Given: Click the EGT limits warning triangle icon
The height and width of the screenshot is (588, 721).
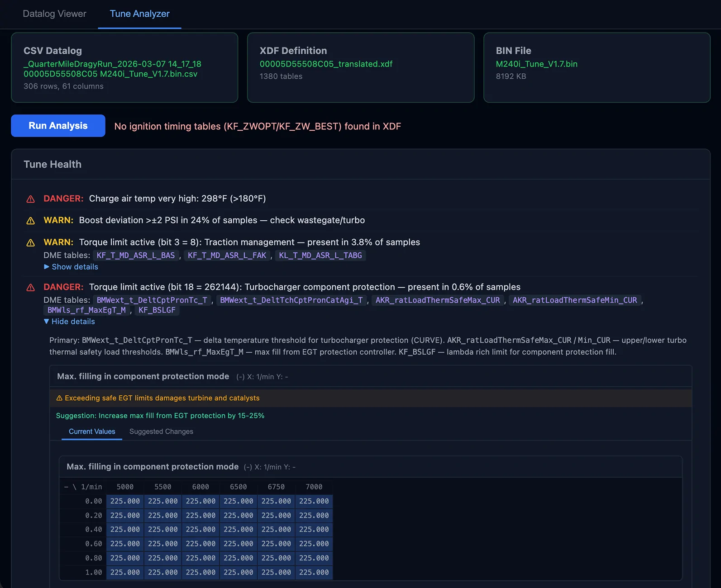Looking at the screenshot, I should (59, 398).
